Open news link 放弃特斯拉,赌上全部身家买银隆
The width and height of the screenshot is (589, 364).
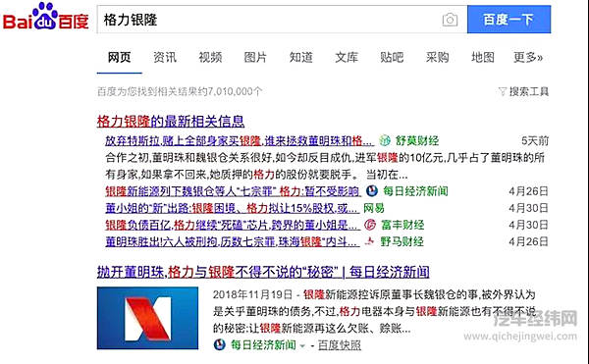coord(240,141)
